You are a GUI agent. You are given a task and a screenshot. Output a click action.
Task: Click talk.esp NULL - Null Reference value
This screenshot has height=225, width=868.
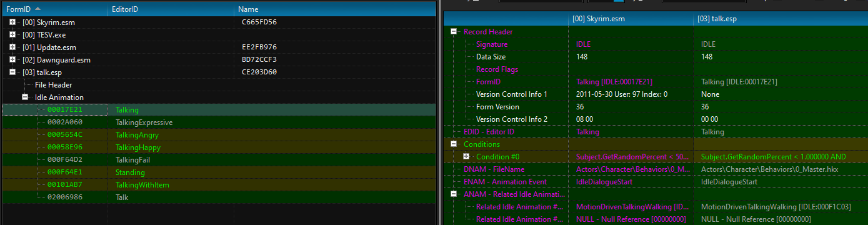756,219
